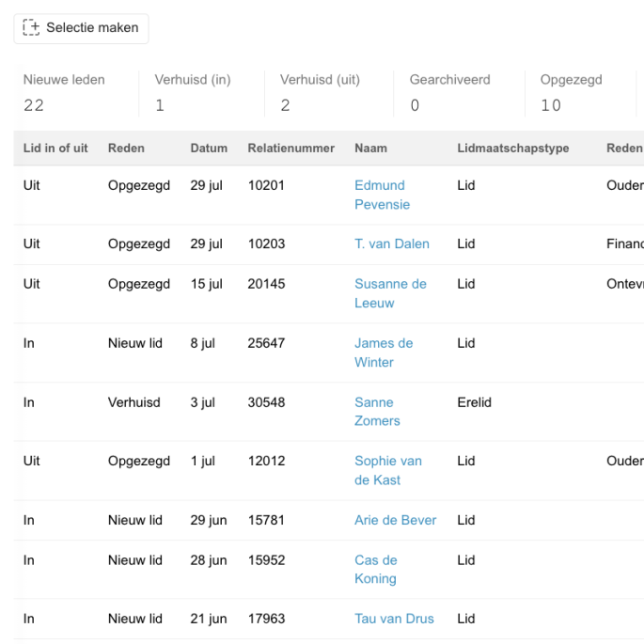Click the selection icon in Selectie maken
This screenshot has height=644, width=644.
(31, 28)
